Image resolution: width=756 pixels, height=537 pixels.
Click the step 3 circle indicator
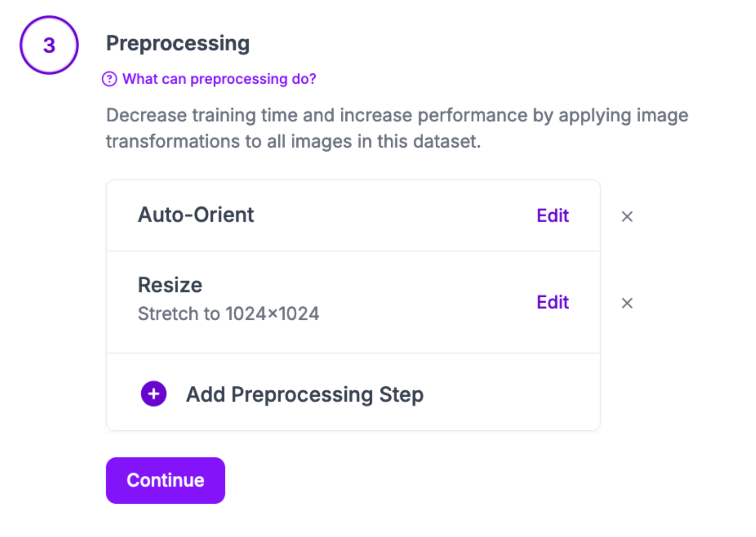[x=49, y=45]
